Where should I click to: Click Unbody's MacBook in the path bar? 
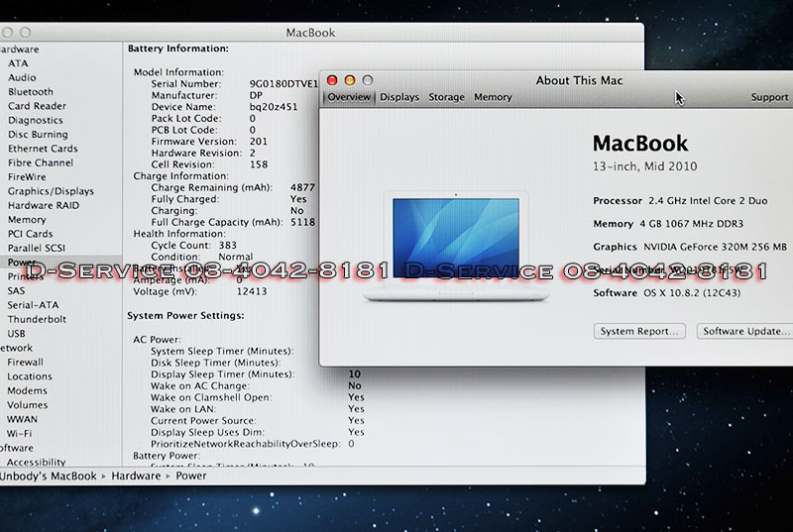coord(48,476)
